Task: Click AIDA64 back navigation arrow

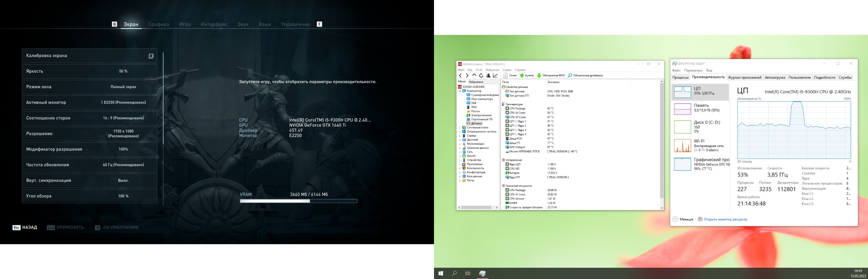Action: [460, 76]
